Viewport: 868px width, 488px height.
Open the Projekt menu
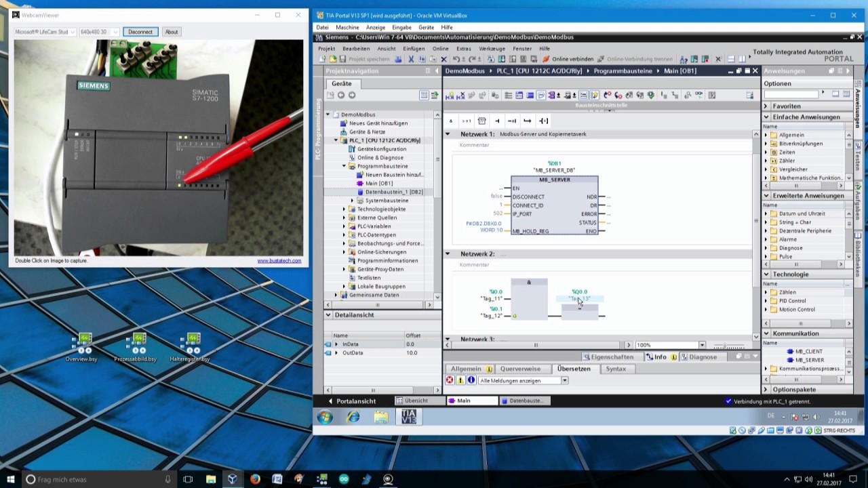click(327, 49)
